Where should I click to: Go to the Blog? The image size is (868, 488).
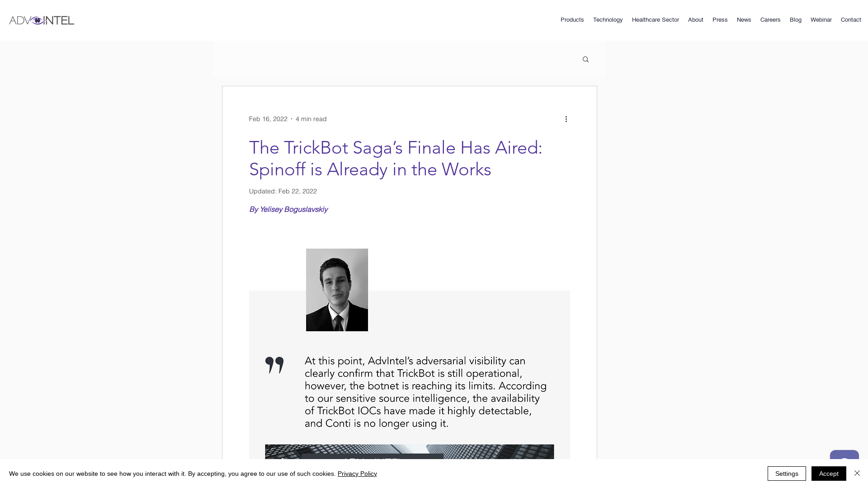pos(795,20)
